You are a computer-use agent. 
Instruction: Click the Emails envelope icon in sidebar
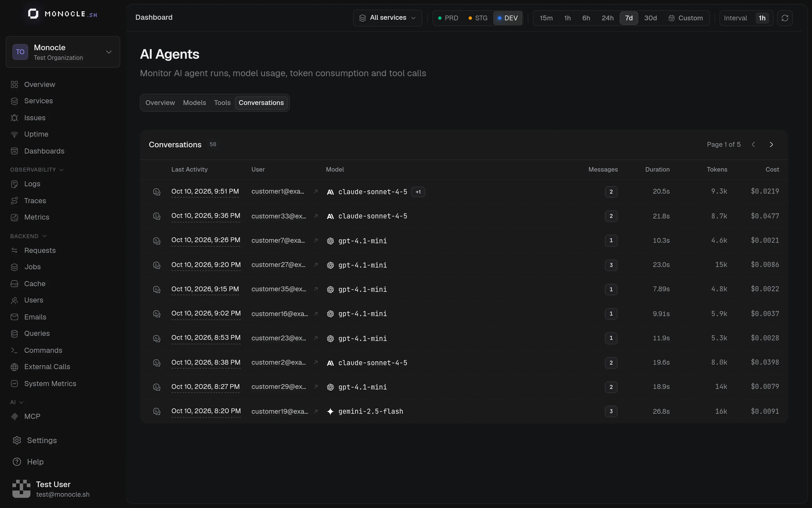(x=14, y=317)
